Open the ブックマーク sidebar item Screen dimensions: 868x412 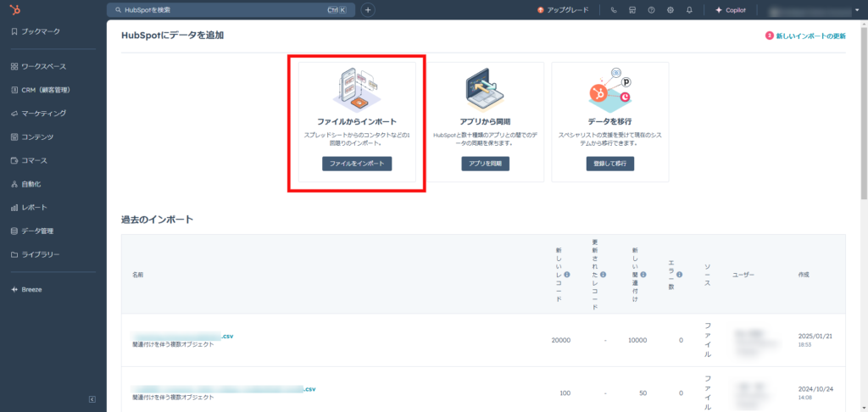coord(36,31)
